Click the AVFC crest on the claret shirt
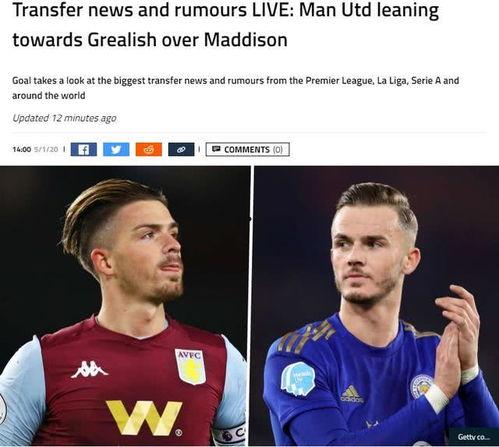Image resolution: width=499 pixels, height=447 pixels. click(x=190, y=367)
